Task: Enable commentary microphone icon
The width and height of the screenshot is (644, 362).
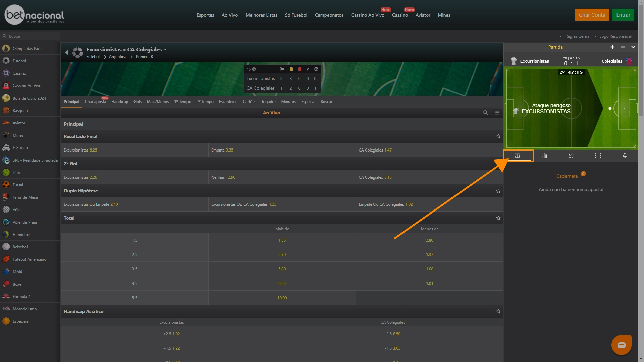Action: point(625,156)
